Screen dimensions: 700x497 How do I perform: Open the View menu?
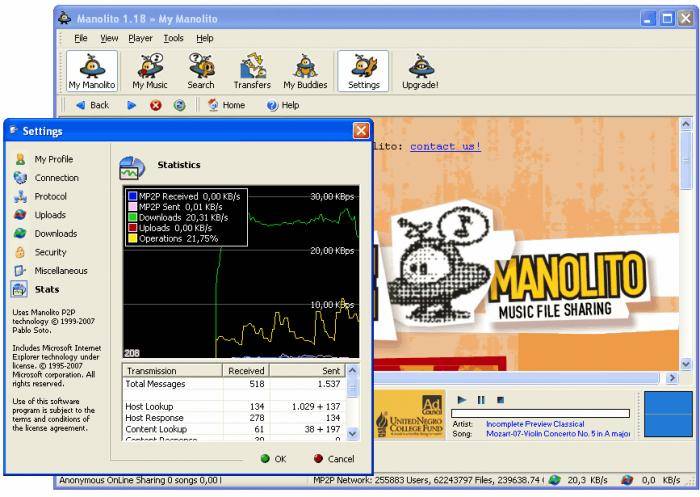point(109,38)
